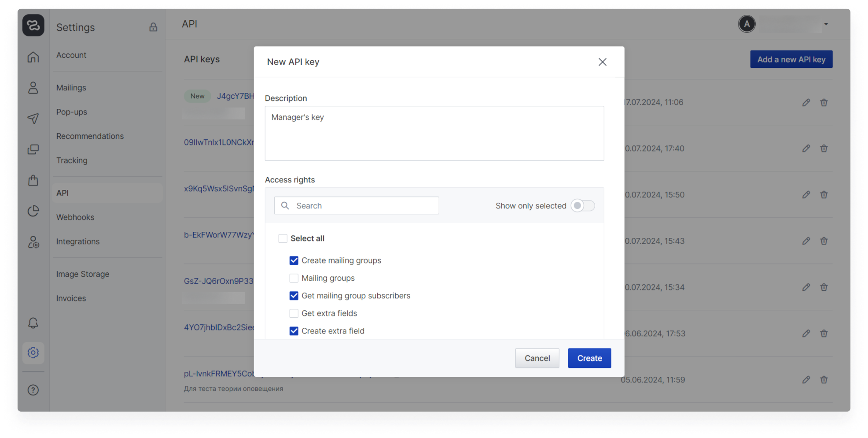
Task: Uncheck Create mailing groups
Action: [294, 260]
